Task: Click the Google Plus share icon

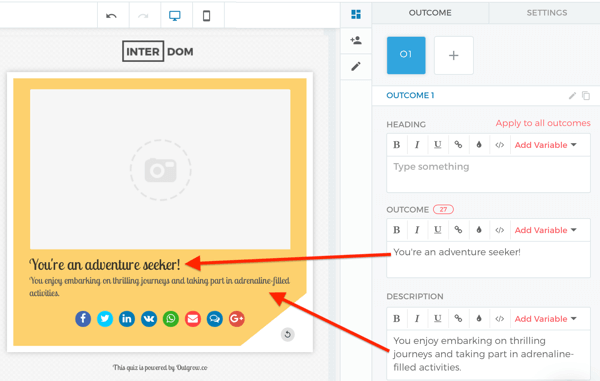Action: tap(236, 319)
